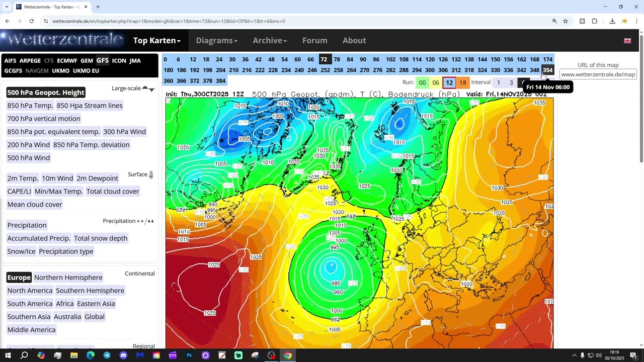
Task: Open the Windows Start menu
Action: point(8,355)
